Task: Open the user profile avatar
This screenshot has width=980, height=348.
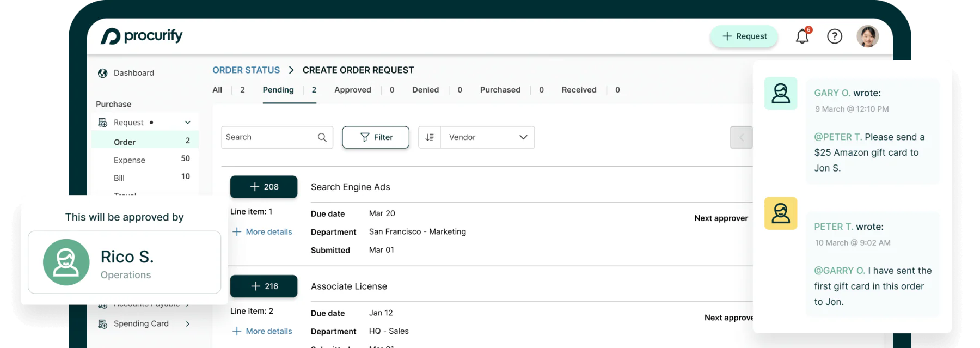Action: pyautogui.click(x=868, y=36)
